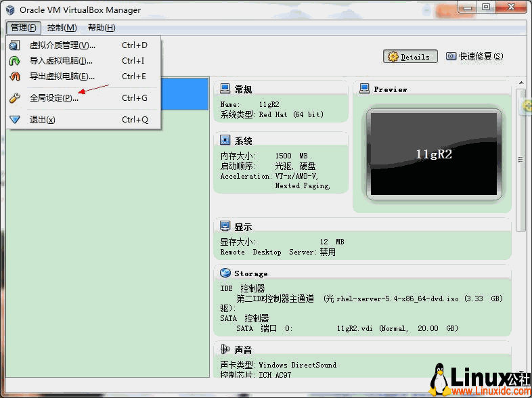Open the 管理(F) menu
The image size is (532, 398).
click(24, 28)
